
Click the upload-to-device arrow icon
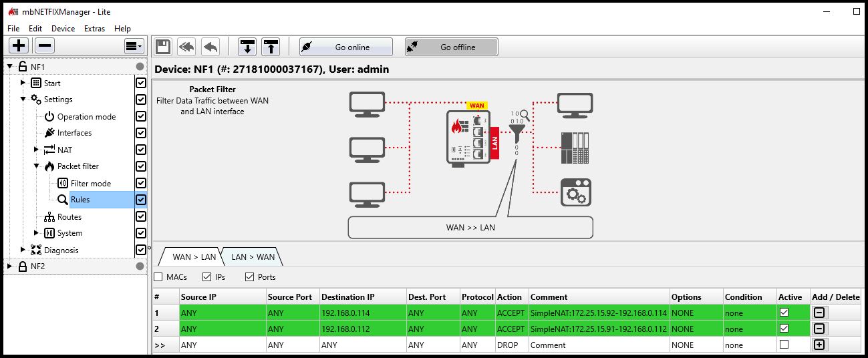coord(270,47)
